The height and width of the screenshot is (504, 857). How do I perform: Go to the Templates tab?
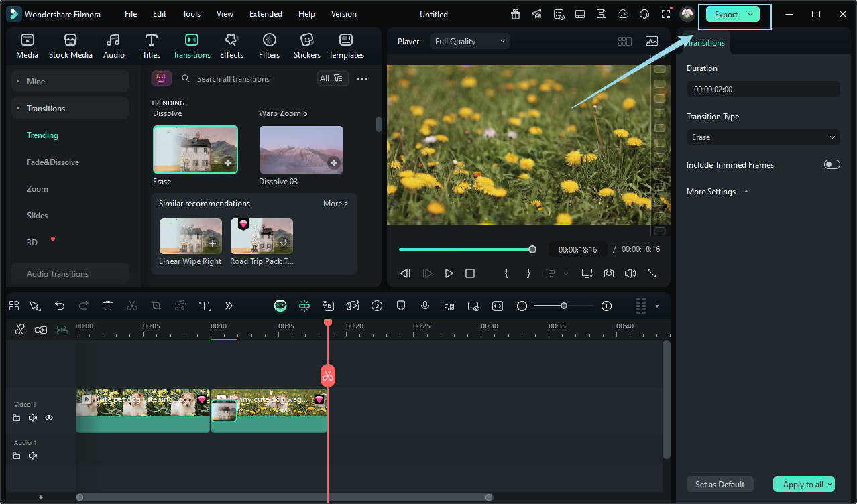click(346, 46)
